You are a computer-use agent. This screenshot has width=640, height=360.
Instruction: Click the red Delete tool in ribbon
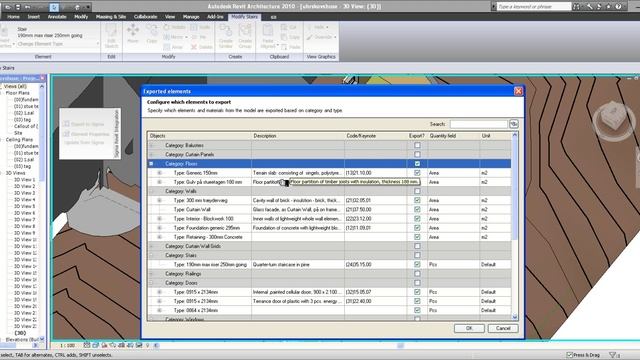202,47
